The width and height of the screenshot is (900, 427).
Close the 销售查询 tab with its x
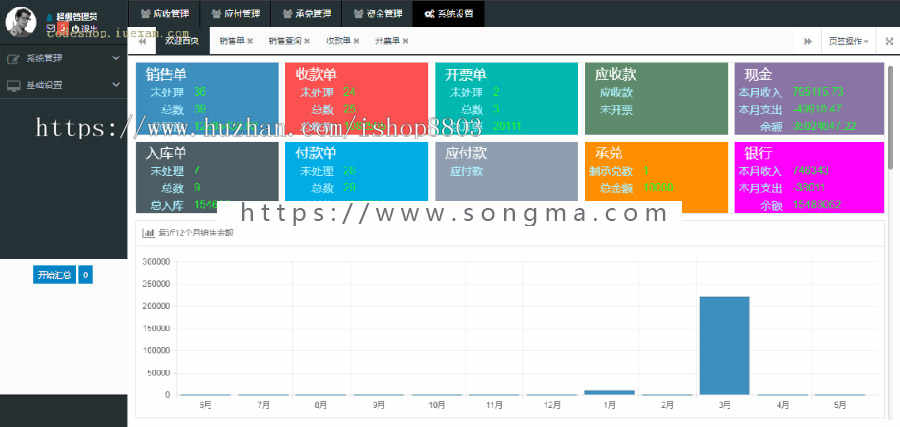[307, 41]
